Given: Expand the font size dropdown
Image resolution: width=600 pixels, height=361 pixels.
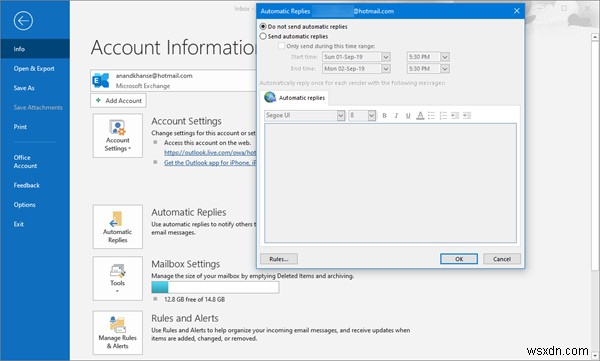Looking at the screenshot, I should pos(372,116).
